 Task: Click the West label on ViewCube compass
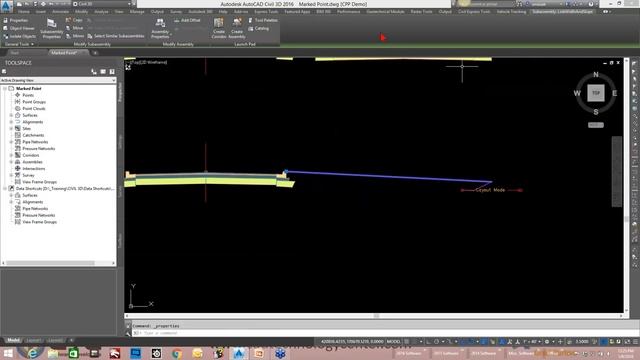coord(577,93)
